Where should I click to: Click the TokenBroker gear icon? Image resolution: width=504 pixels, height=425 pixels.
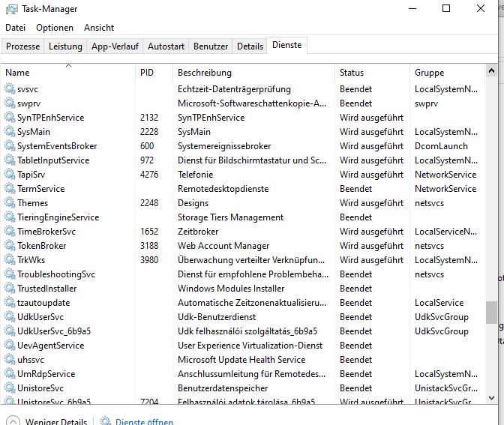(x=10, y=246)
